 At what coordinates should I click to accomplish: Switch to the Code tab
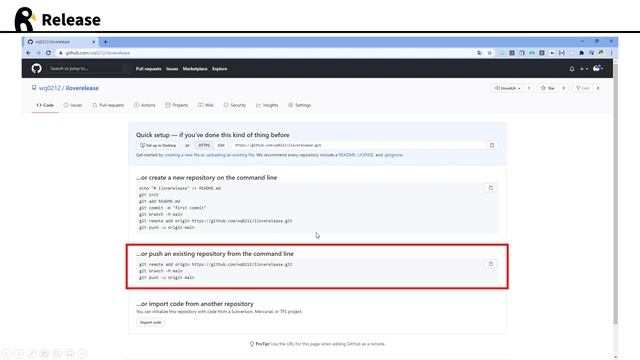[x=45, y=105]
